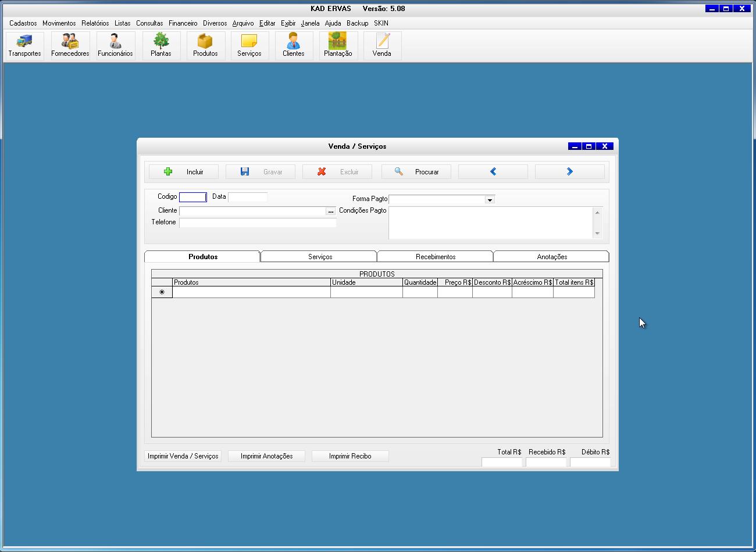Select the new row asterisk marker
The image size is (756, 552).
162,292
